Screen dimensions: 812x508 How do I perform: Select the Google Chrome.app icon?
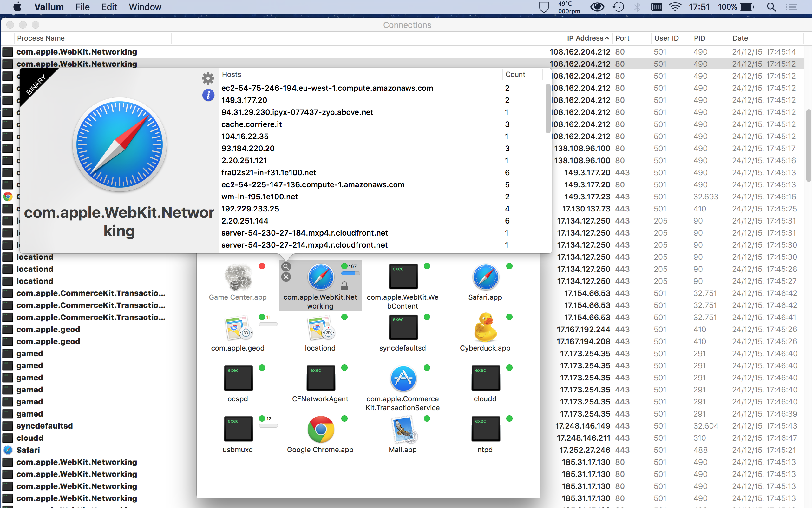[321, 429]
